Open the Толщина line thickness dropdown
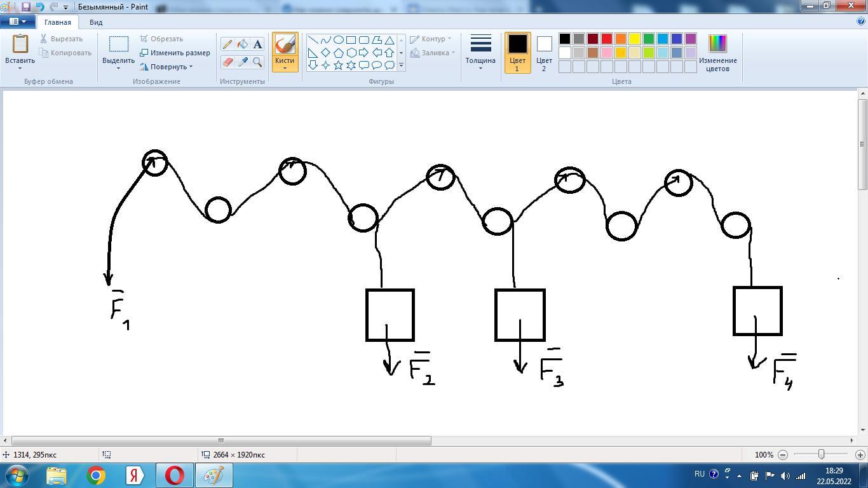Image resolution: width=868 pixels, height=488 pixels. click(x=480, y=52)
